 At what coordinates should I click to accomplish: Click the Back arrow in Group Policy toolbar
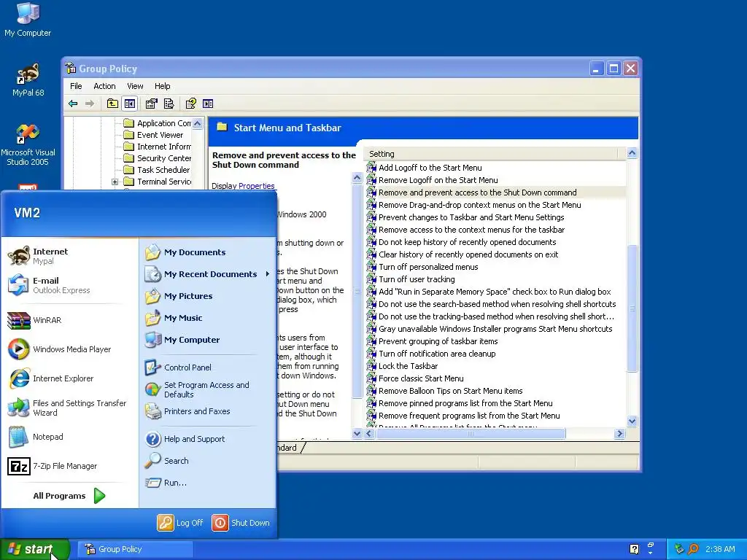pyautogui.click(x=73, y=104)
